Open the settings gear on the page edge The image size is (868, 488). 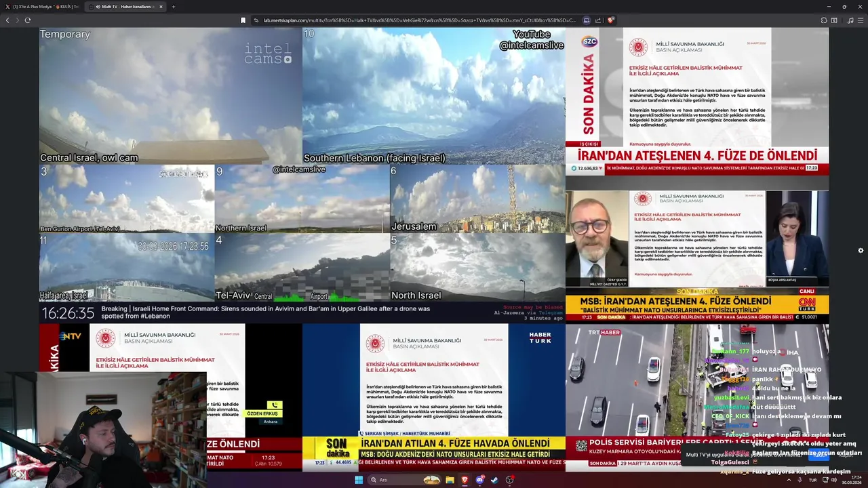[x=861, y=250]
